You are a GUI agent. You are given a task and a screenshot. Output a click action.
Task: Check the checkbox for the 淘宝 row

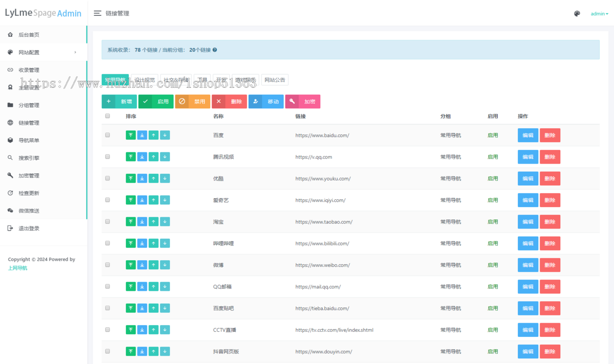coord(107,221)
